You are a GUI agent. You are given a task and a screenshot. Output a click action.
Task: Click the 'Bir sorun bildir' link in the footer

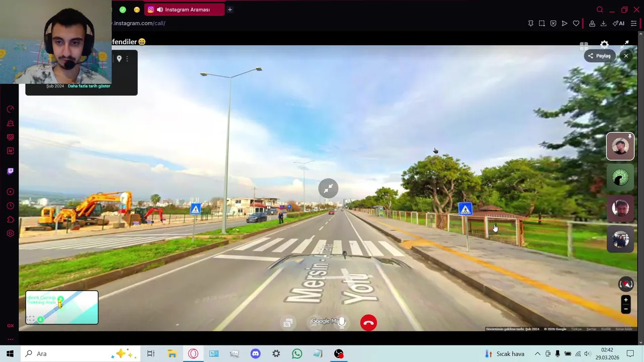(624, 329)
